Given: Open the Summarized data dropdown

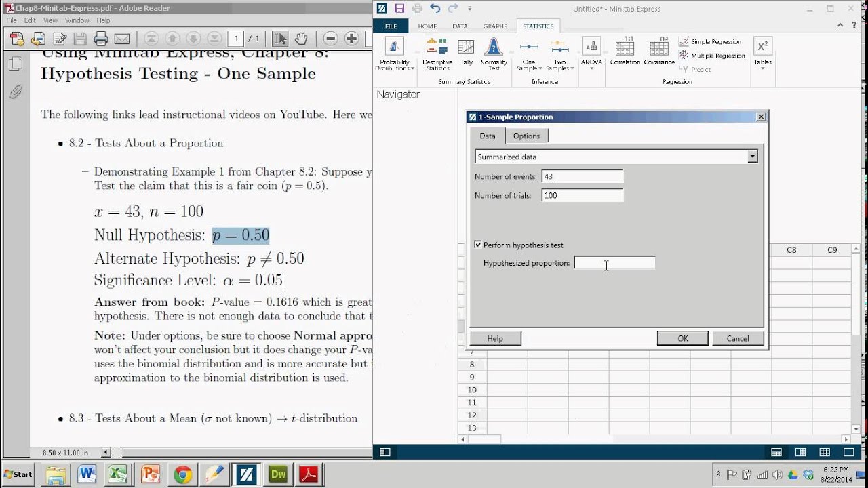Looking at the screenshot, I should [x=752, y=157].
